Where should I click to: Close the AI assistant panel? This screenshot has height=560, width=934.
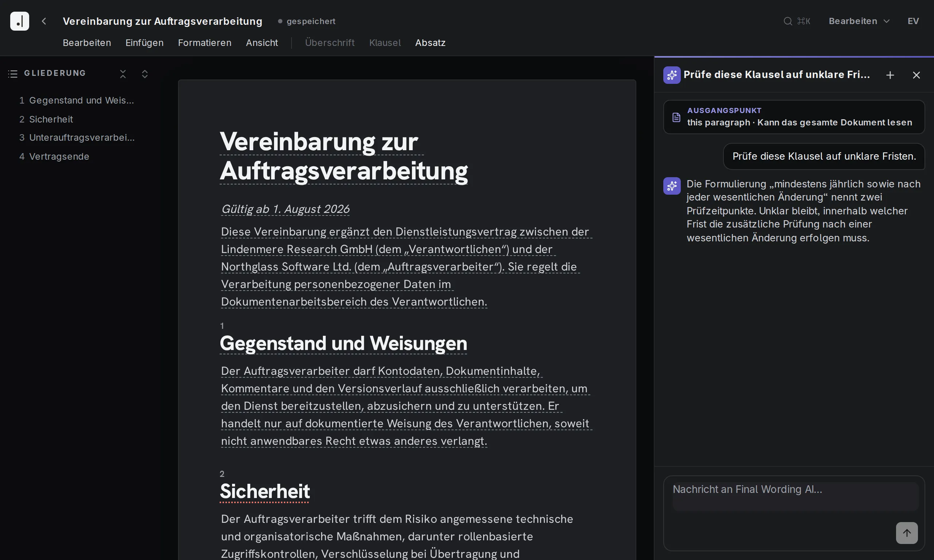[916, 75]
